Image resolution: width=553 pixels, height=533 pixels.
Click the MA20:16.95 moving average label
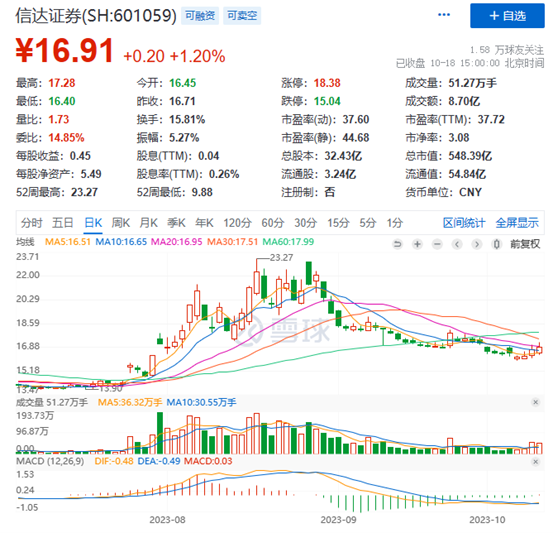pos(177,242)
